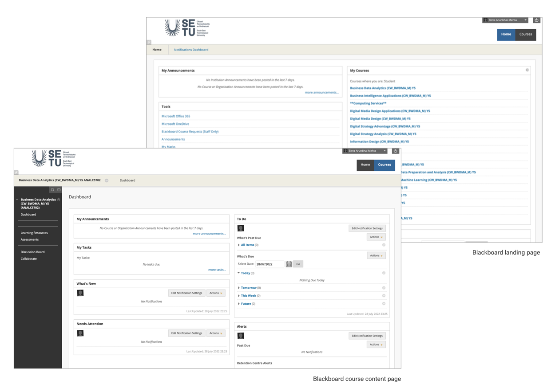Open Discussion Board in the course sidebar
This screenshot has width=555, height=392.
pyautogui.click(x=32, y=252)
